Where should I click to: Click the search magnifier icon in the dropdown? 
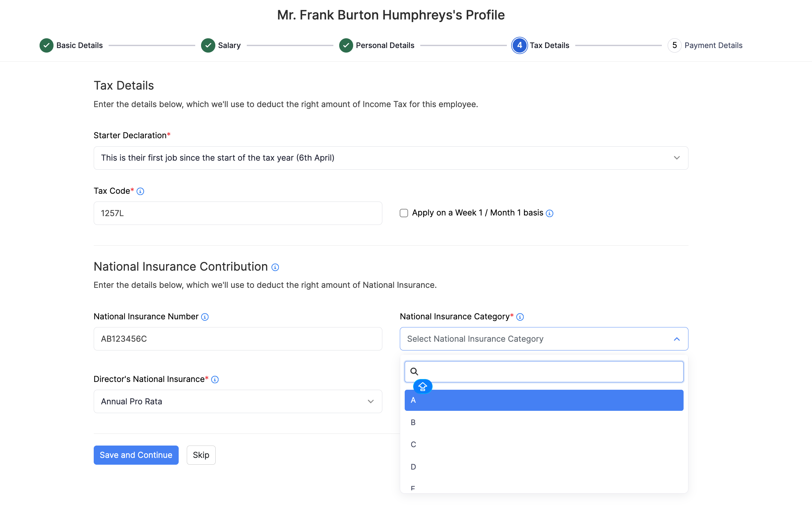tap(414, 371)
